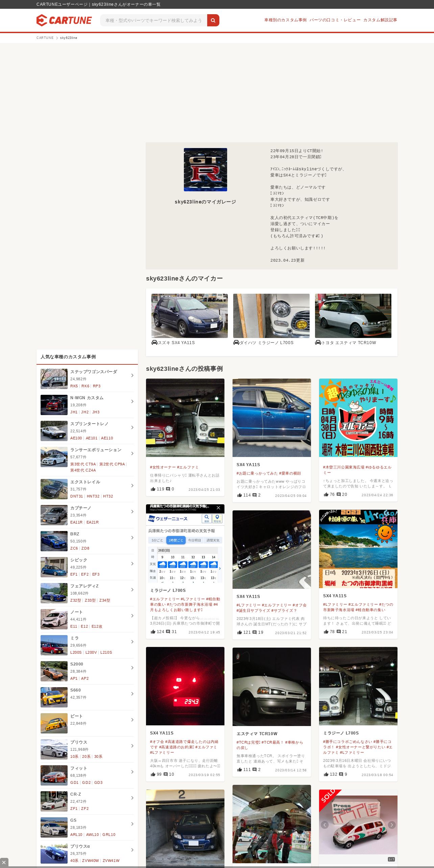
Task: Click comment icon showing 9
Action: click(341, 774)
